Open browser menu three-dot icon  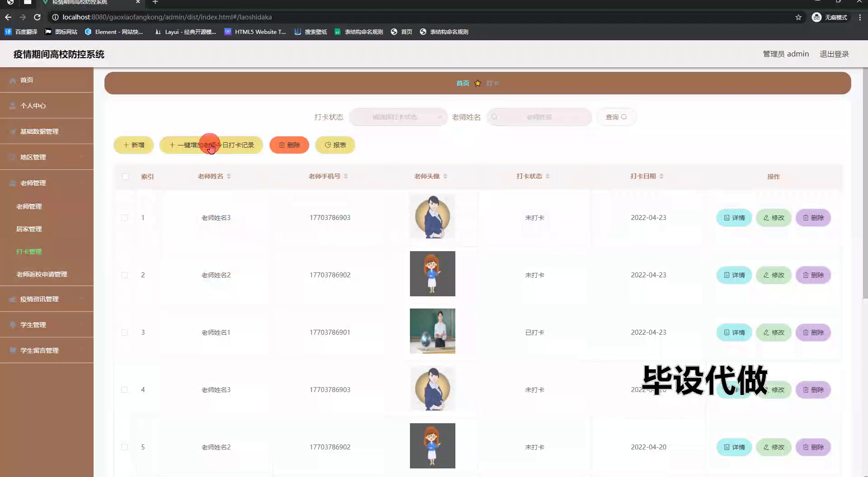860,17
